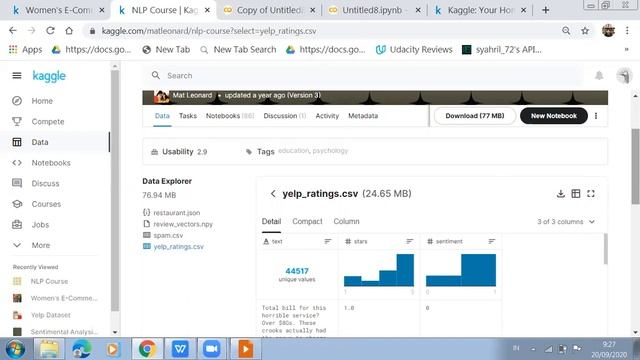
Task: Go to the Compete trophy icon
Action: tap(17, 122)
